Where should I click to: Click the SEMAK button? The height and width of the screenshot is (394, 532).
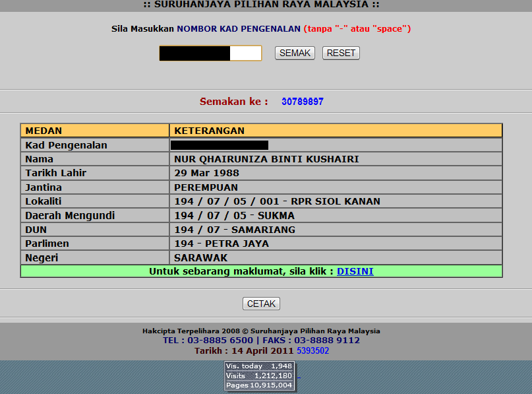click(295, 53)
